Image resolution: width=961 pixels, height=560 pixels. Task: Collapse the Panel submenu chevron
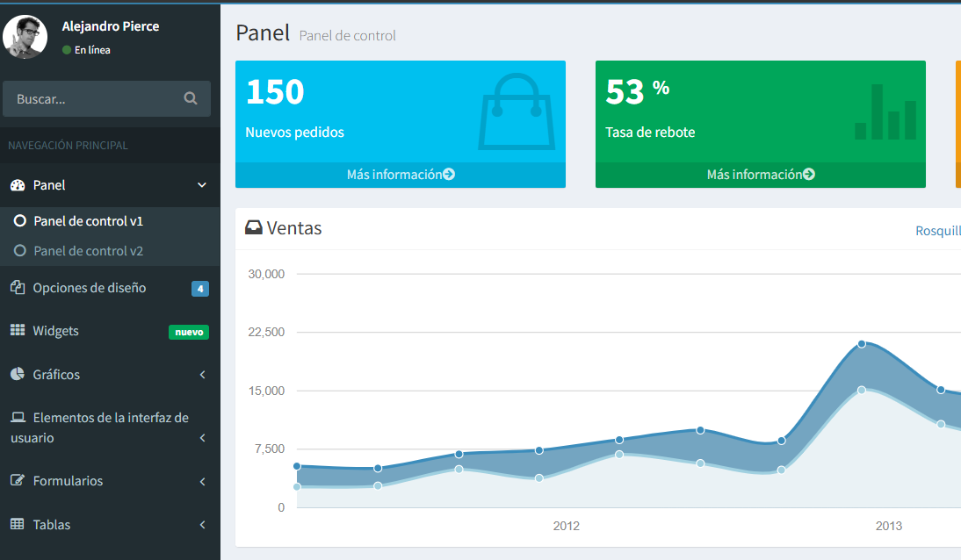point(202,186)
